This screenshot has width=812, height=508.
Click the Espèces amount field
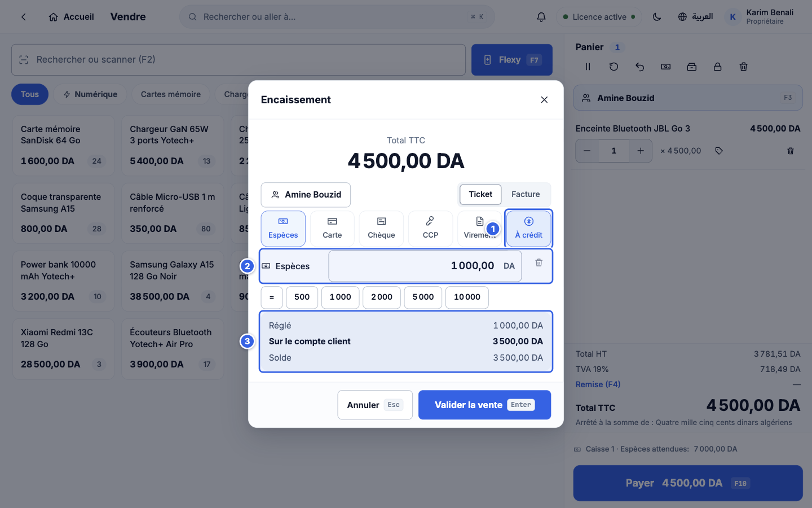pyautogui.click(x=425, y=266)
